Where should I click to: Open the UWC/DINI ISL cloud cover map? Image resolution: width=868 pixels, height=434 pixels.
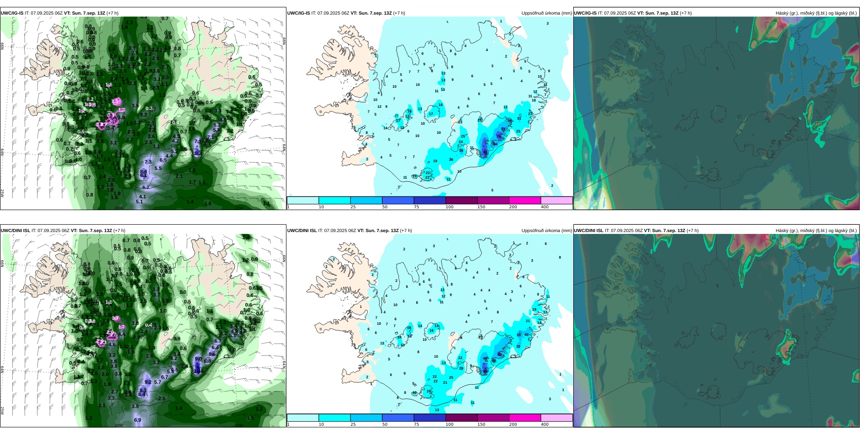[716, 331]
